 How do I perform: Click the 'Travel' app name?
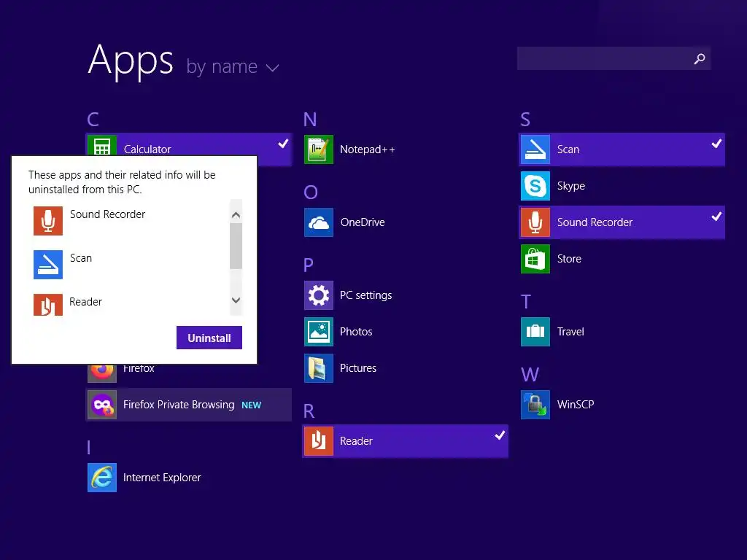coord(570,332)
